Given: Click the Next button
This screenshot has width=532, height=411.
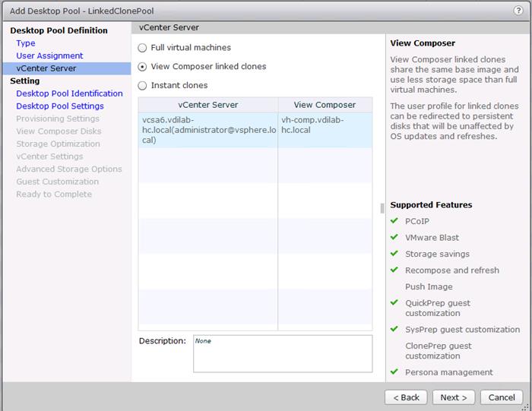Looking at the screenshot, I should [454, 397].
